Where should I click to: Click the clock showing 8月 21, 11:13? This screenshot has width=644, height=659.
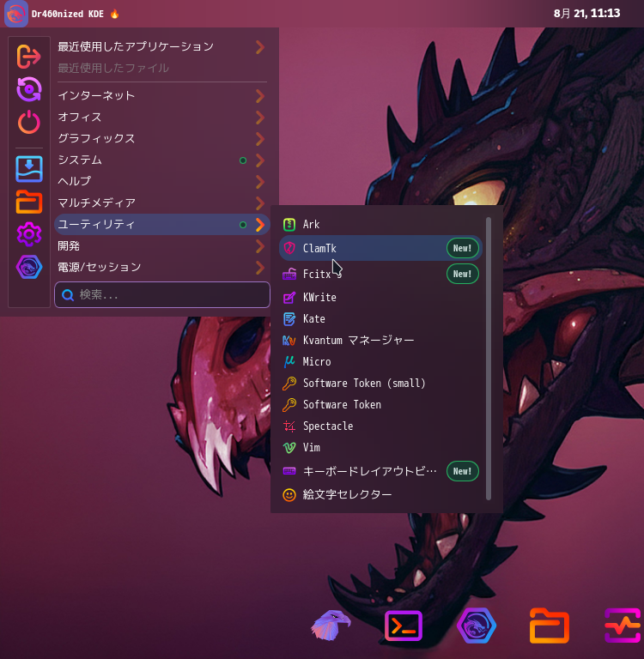coord(586,14)
